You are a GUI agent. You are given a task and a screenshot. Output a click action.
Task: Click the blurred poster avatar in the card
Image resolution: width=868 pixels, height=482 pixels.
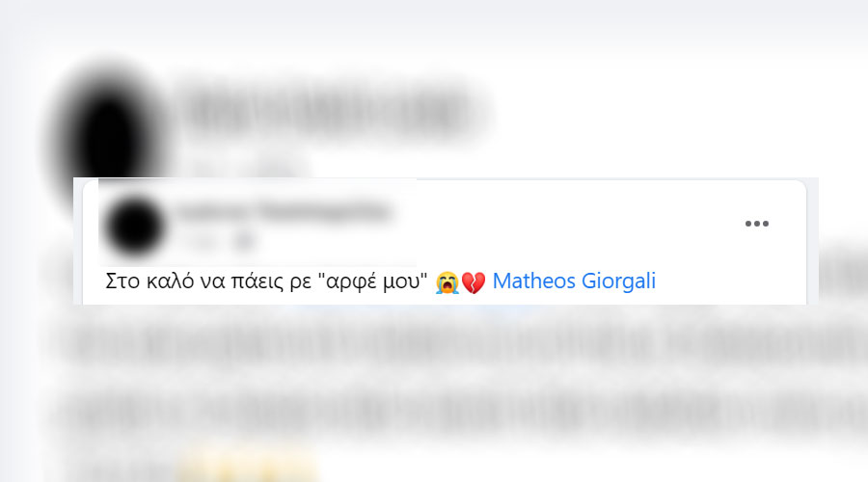134,226
